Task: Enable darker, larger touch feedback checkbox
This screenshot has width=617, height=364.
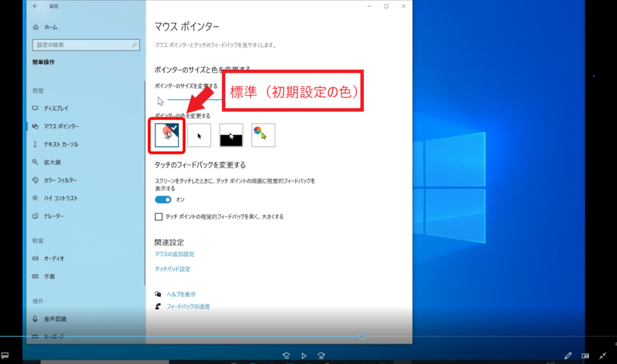Action: tap(159, 216)
